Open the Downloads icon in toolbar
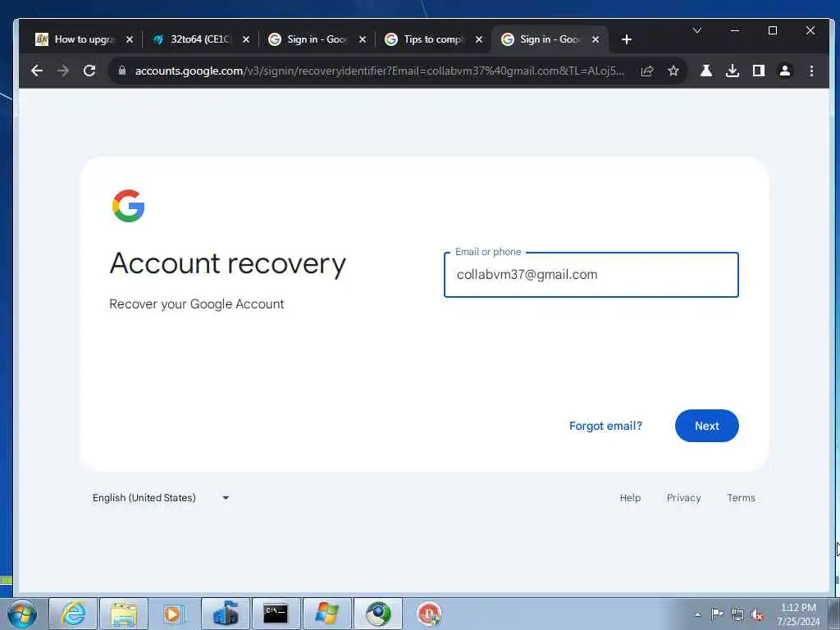This screenshot has width=840, height=630. point(733,71)
